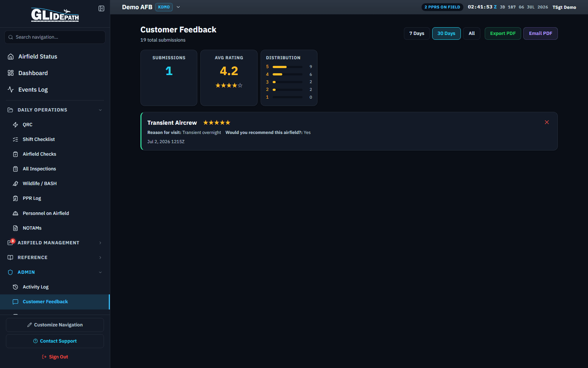Click the '19 total submissions' text

pos(163,40)
